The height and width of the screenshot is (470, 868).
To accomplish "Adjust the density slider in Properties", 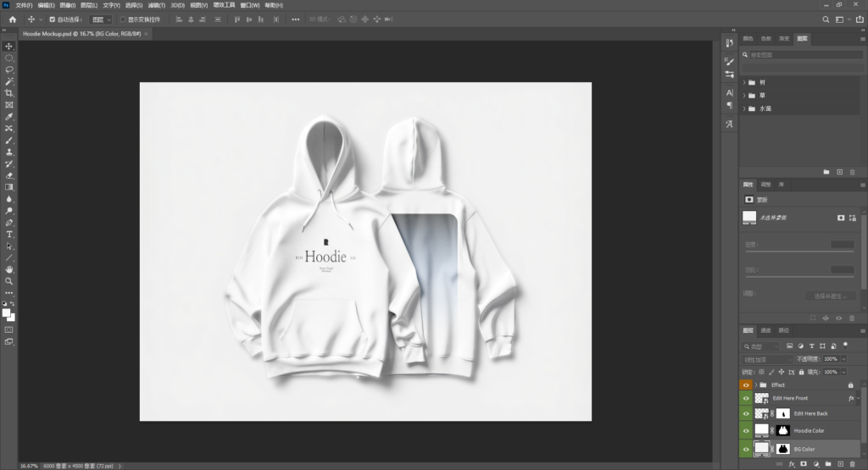I will pos(799,252).
